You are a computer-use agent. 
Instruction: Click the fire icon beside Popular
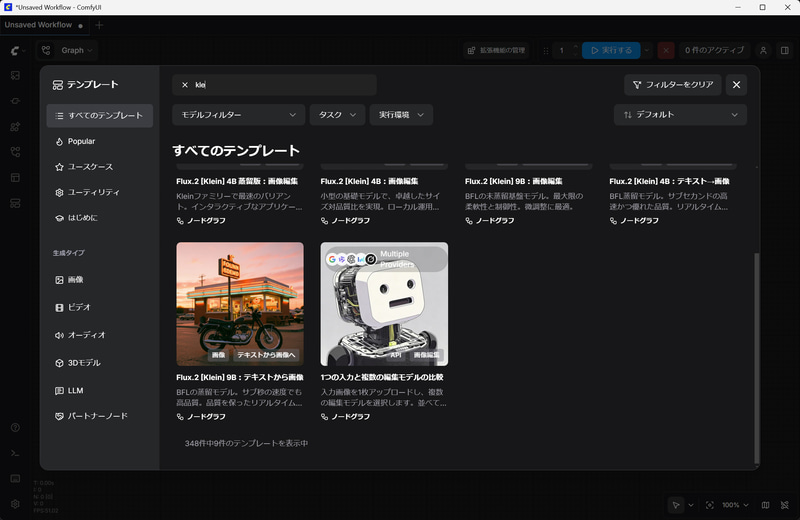(x=59, y=141)
